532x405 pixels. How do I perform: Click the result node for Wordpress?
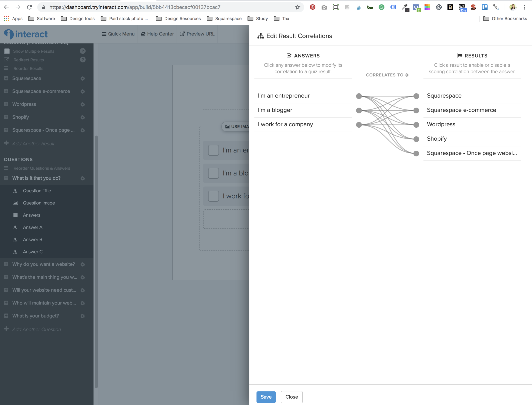[x=416, y=125]
